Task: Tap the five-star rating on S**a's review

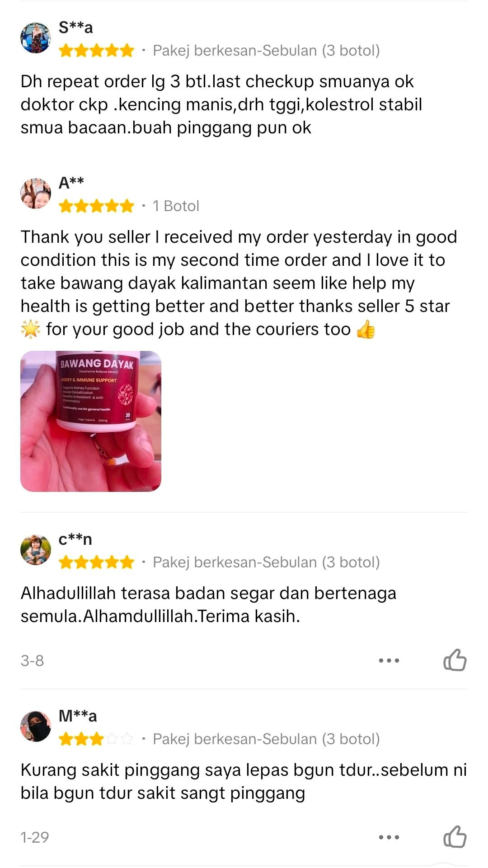Action: pos(96,51)
